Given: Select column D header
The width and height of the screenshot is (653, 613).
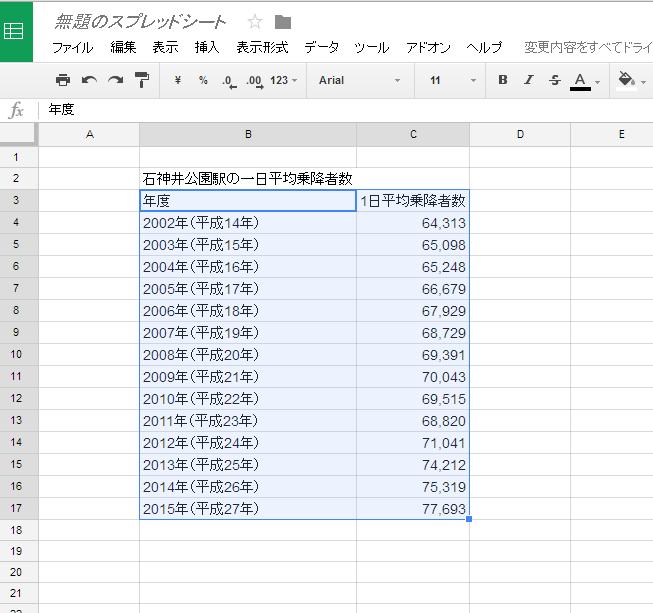Looking at the screenshot, I should pyautogui.click(x=520, y=135).
